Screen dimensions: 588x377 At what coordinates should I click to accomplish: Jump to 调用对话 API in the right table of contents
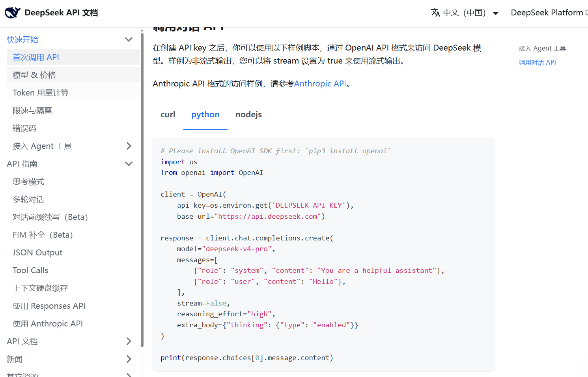(x=537, y=62)
